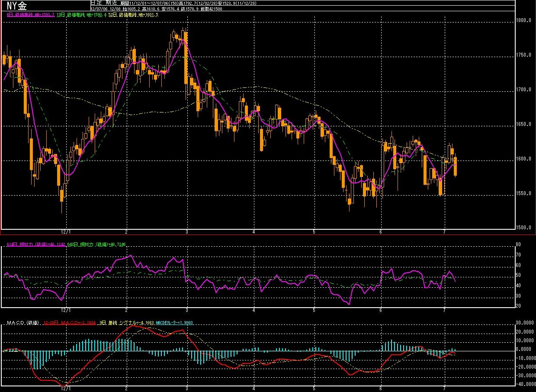The width and height of the screenshot is (536, 392).
Task: Click the 80 level on RSI axis
Action: tap(519, 244)
